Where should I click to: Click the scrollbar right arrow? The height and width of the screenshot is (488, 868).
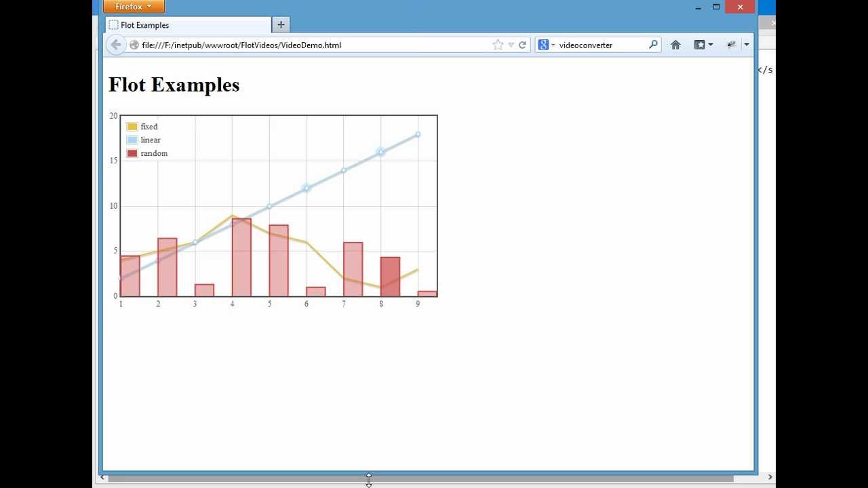pyautogui.click(x=770, y=478)
